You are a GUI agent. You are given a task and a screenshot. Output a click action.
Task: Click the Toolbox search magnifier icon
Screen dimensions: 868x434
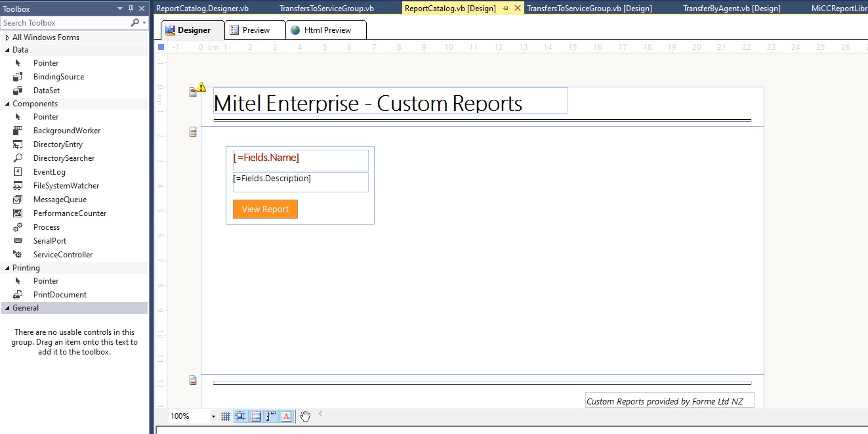[x=135, y=22]
